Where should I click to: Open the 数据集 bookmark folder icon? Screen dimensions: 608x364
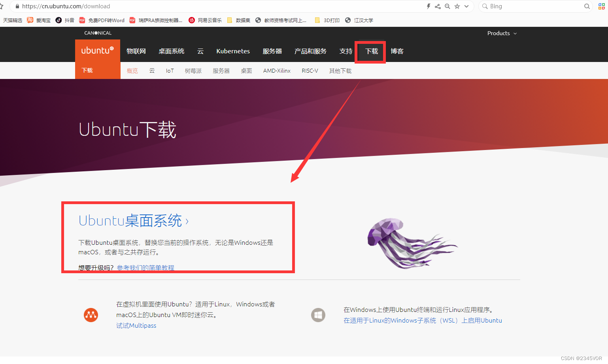[230, 20]
